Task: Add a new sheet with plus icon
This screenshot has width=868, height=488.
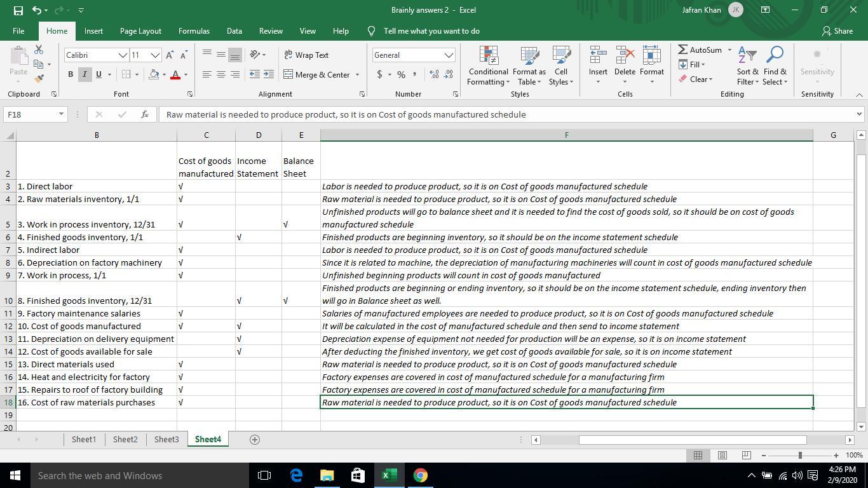Action: coord(255,440)
